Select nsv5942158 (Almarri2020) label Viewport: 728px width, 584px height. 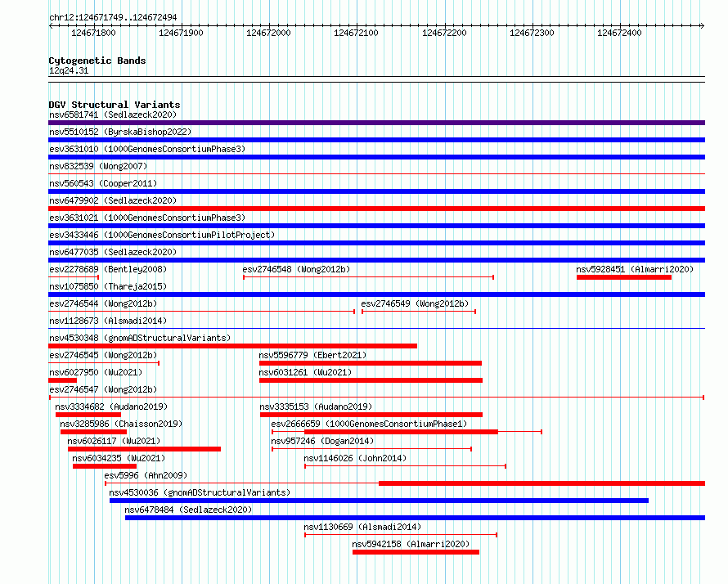pyautogui.click(x=411, y=544)
